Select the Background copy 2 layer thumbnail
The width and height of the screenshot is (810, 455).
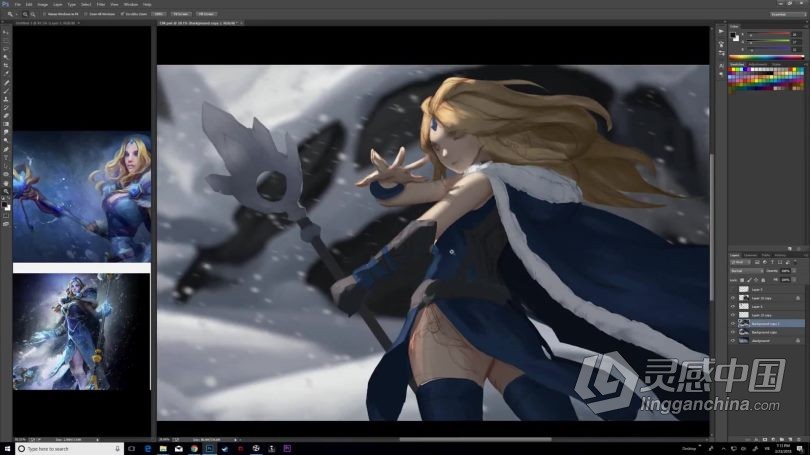tap(744, 324)
